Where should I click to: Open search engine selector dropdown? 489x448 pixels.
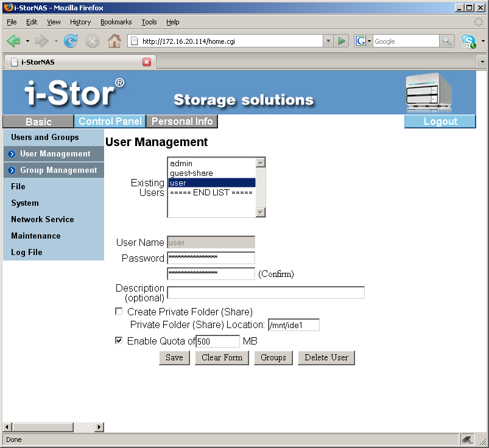(x=369, y=41)
